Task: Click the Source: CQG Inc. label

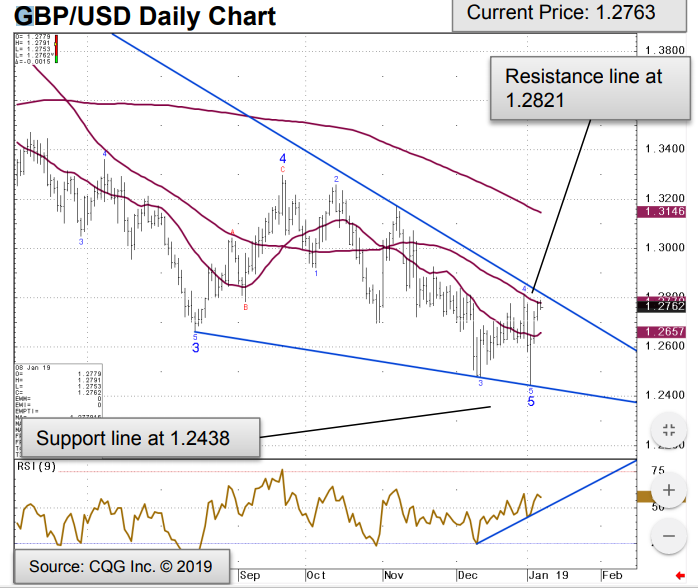Action: click(121, 565)
